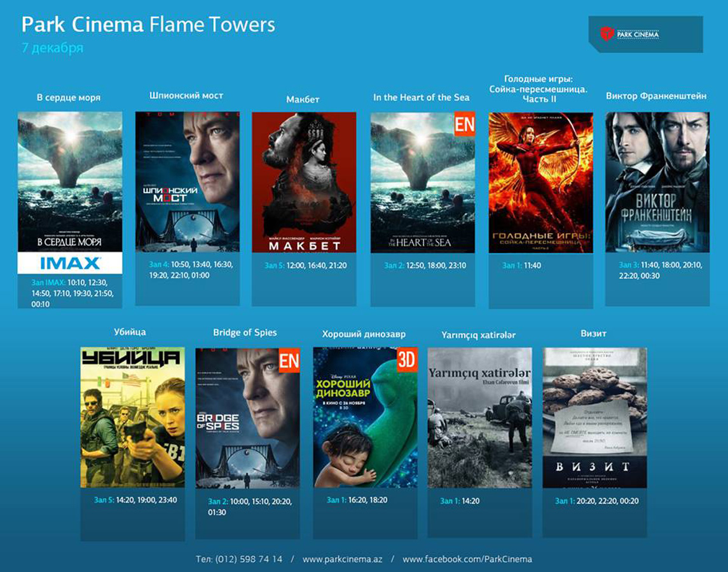Click the title Хороший динозавр above poster

coord(364,334)
